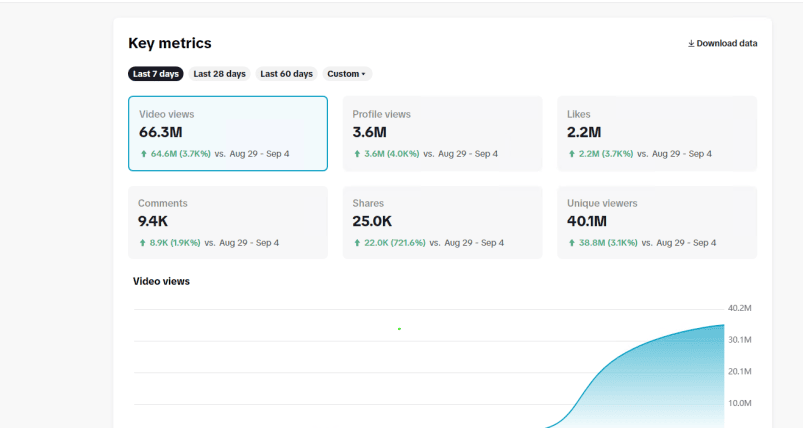Viewport: 803px width, 428px height.
Task: Click the Video views chart title
Action: 161,282
